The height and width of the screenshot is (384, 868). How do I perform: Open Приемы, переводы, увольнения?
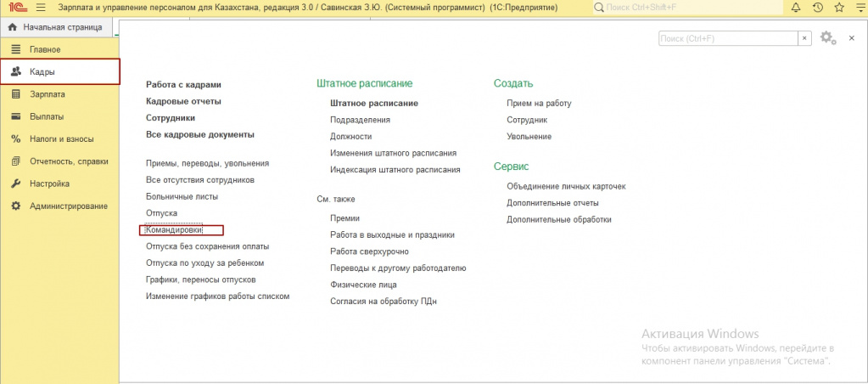pos(208,163)
